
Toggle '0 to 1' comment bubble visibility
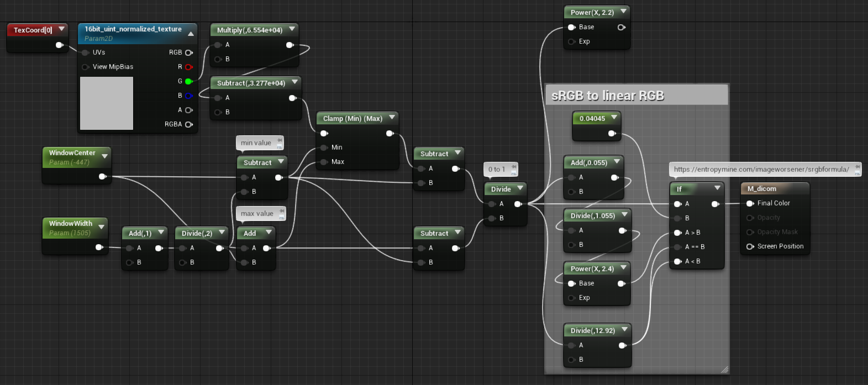point(514,173)
